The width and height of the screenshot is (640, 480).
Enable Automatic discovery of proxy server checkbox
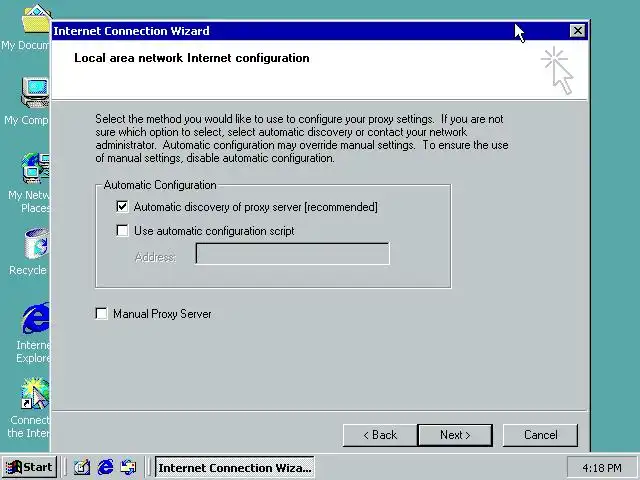pos(122,207)
